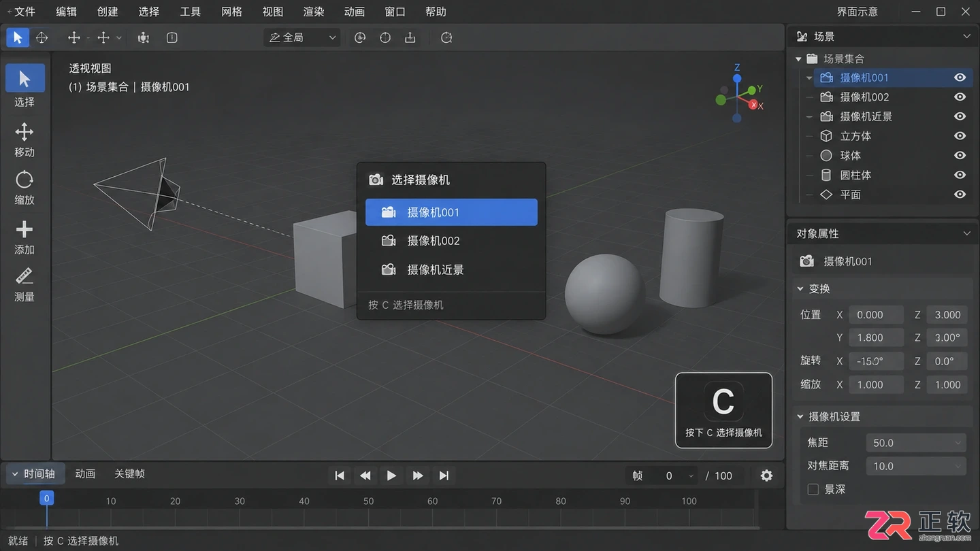Click the rewind playback button
The width and height of the screenshot is (980, 551).
(365, 475)
